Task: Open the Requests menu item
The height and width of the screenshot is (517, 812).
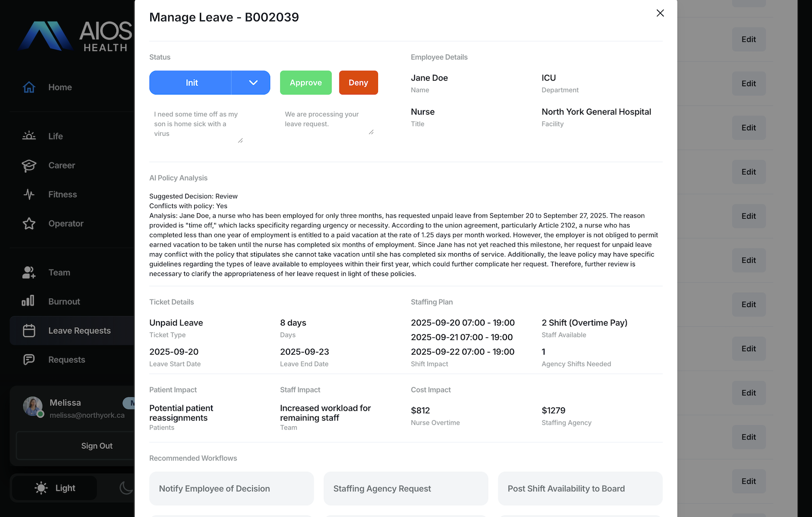Action: click(x=66, y=359)
